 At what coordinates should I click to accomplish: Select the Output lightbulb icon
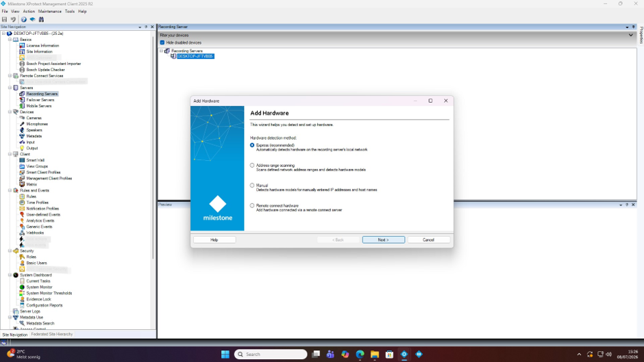click(x=22, y=148)
